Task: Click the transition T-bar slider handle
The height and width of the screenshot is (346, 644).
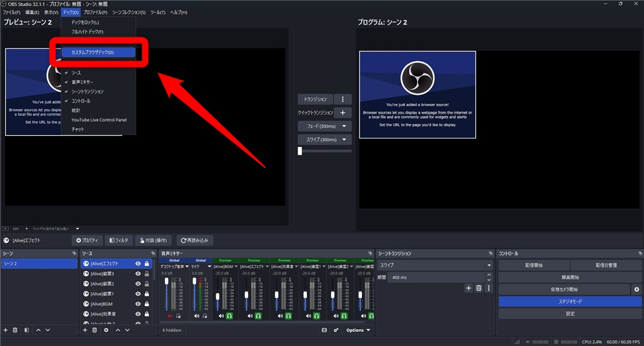Action: (x=300, y=151)
